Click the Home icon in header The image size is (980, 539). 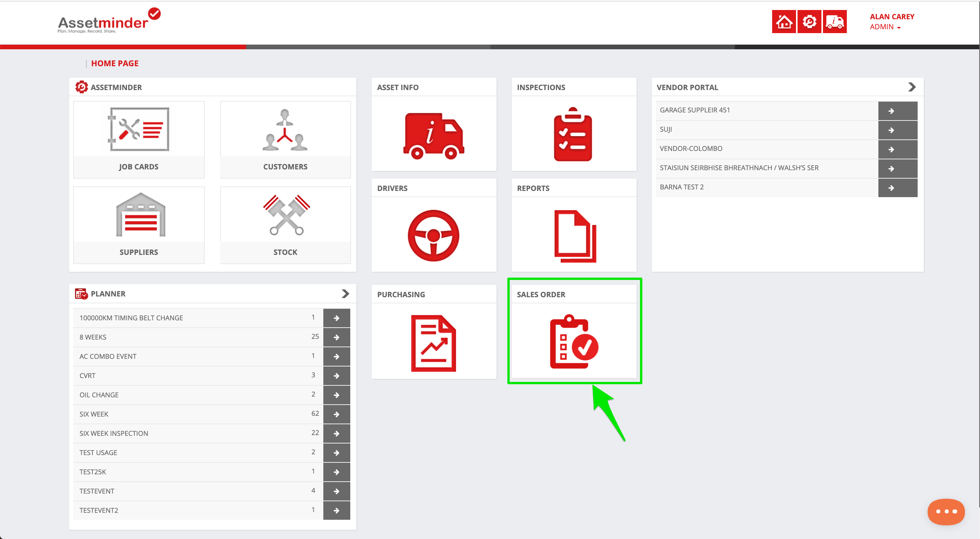point(784,22)
